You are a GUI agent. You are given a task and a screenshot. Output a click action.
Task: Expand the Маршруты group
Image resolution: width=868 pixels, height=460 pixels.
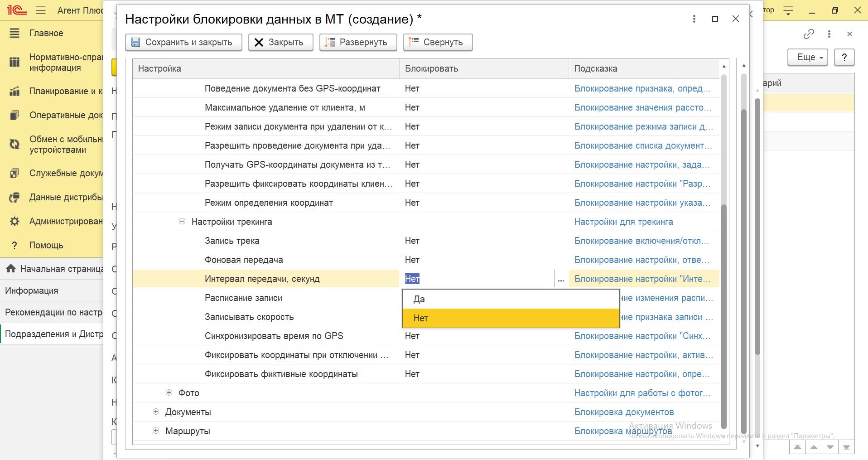tap(156, 431)
